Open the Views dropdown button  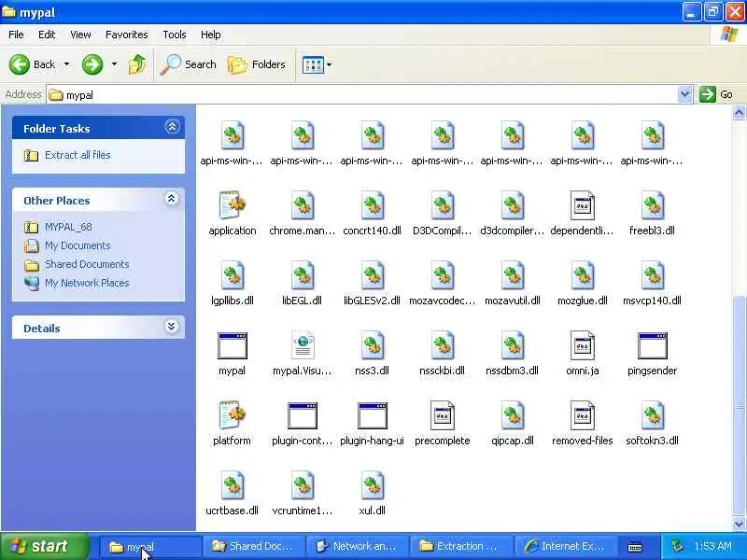click(317, 64)
